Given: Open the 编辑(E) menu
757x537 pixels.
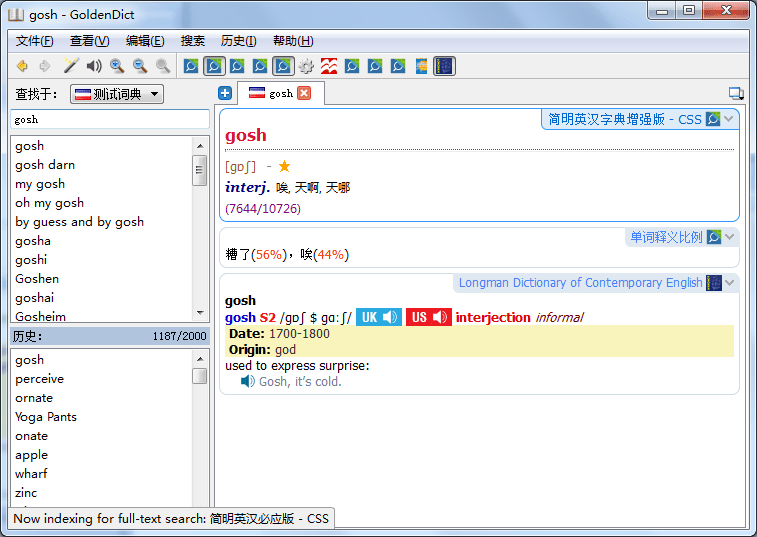Looking at the screenshot, I should 145,41.
